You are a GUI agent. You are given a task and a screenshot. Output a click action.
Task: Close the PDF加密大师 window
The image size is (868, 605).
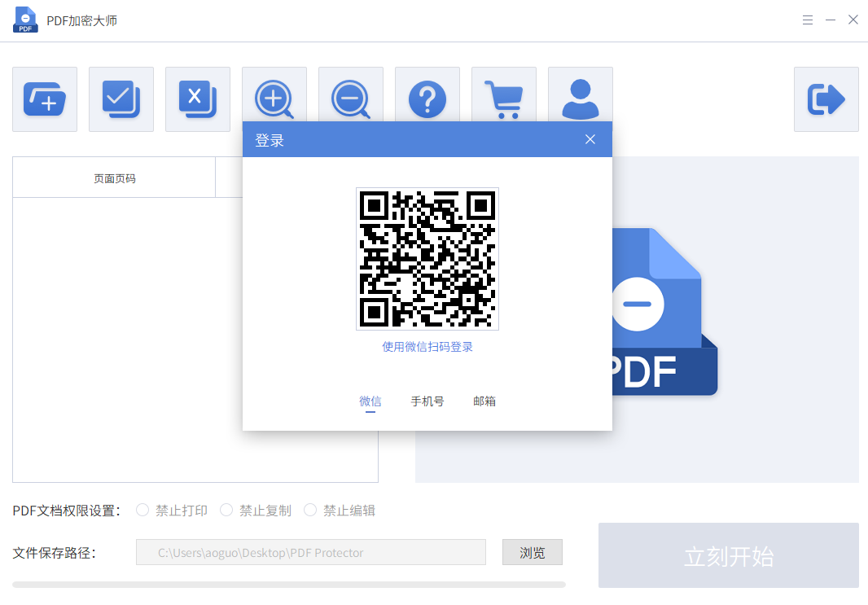tap(853, 20)
